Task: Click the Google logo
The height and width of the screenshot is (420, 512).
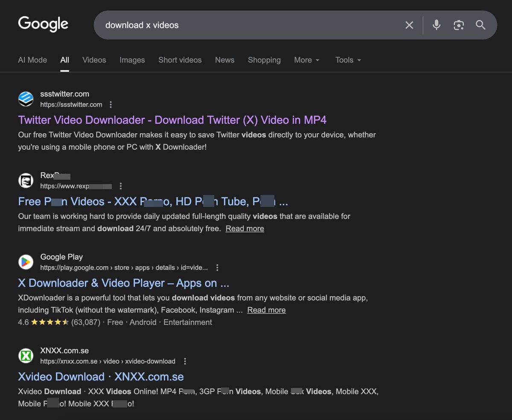Action: [43, 24]
